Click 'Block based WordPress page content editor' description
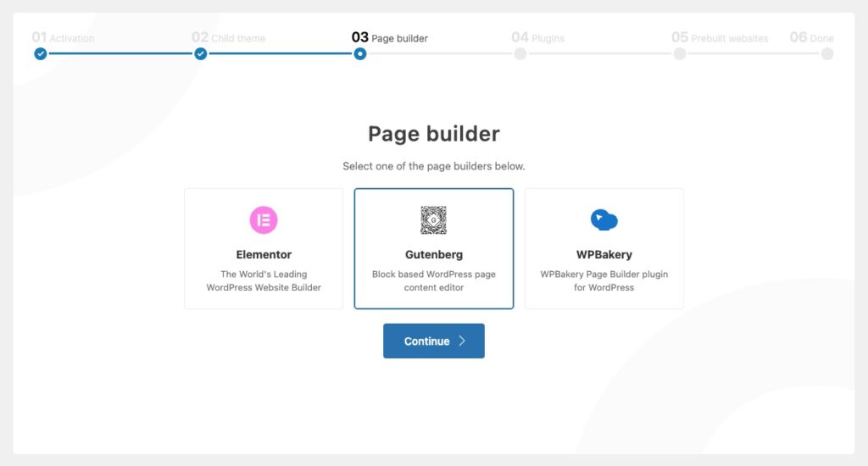 433,280
